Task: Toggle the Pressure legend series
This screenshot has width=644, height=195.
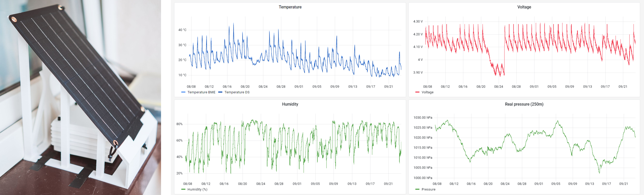Action: [x=428, y=189]
